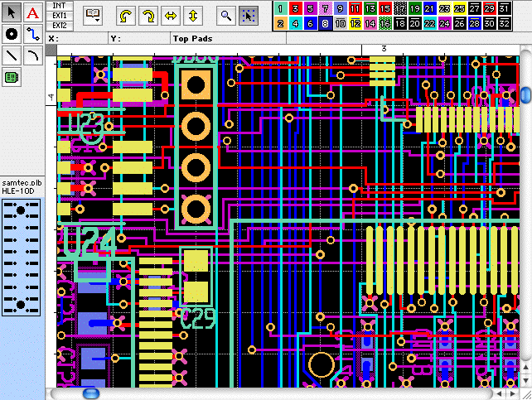The width and height of the screenshot is (532, 400).
Task: Select the red text tool
Action: 32,12
